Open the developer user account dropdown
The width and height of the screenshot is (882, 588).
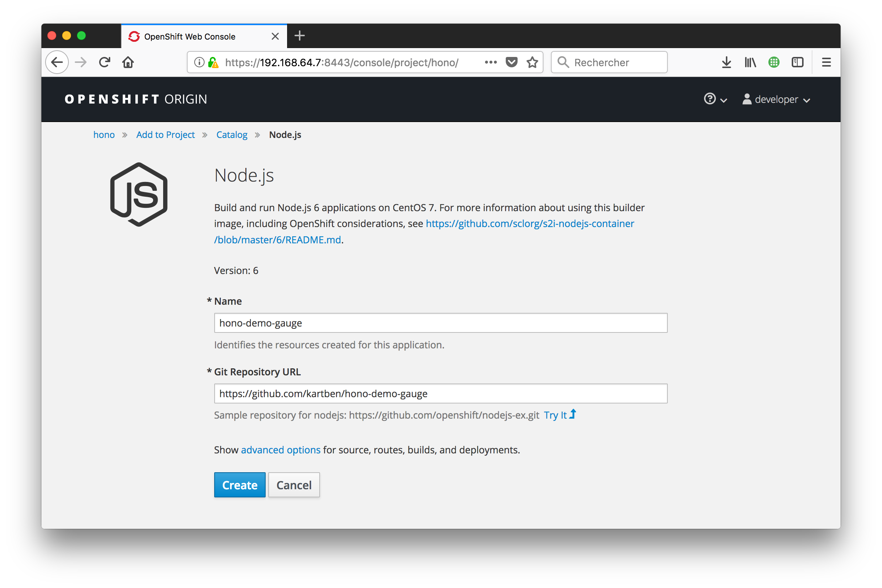coord(776,100)
